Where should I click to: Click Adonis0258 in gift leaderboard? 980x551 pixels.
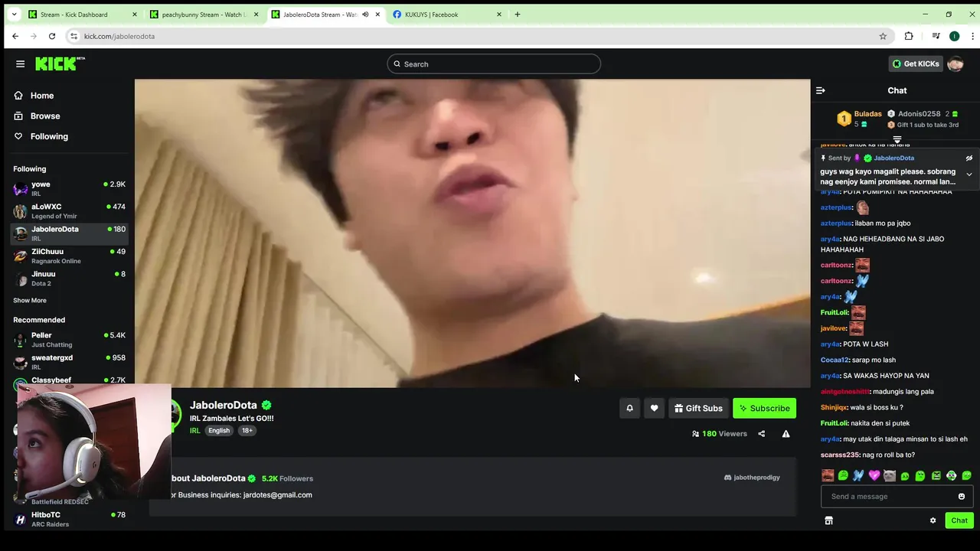coord(919,114)
